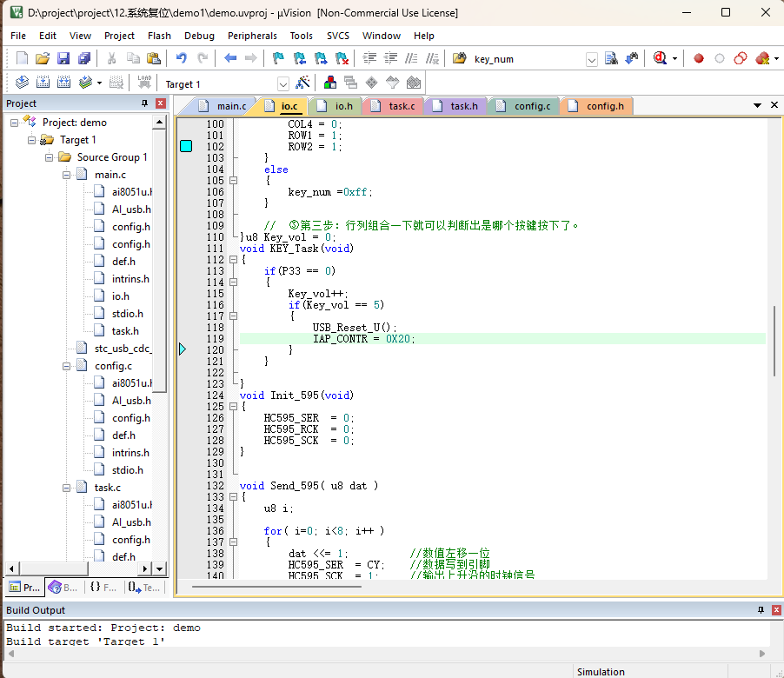The width and height of the screenshot is (784, 678).
Task: Toggle the cyan bookmark on line 102
Action: pos(185,146)
